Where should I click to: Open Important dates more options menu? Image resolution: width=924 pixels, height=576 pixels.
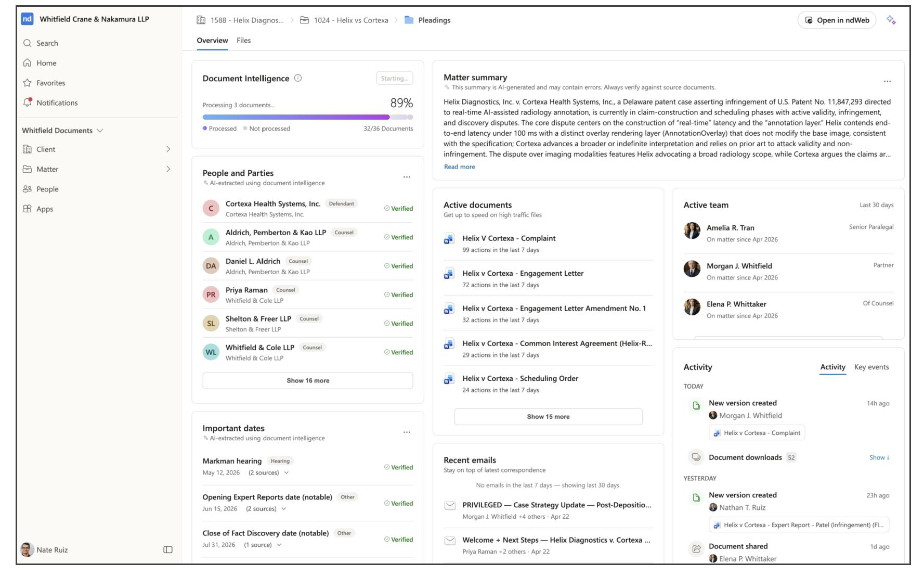coord(407,432)
